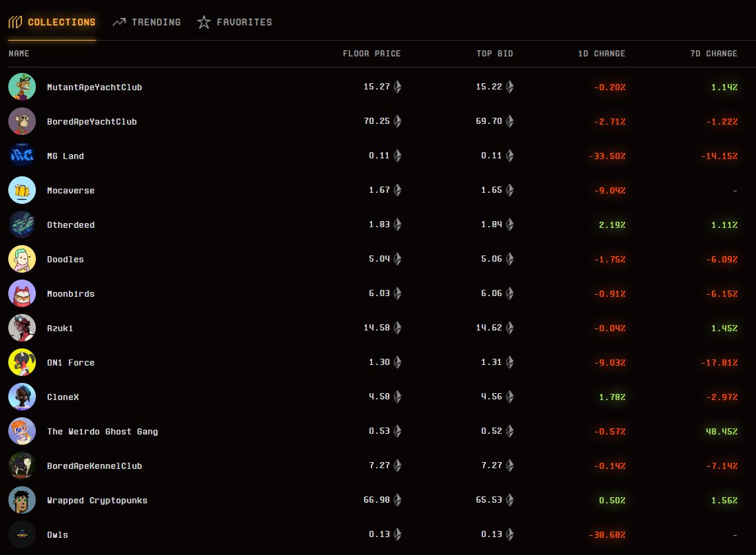Image resolution: width=756 pixels, height=555 pixels.
Task: Select the Moonbirds collection name
Action: tap(70, 294)
